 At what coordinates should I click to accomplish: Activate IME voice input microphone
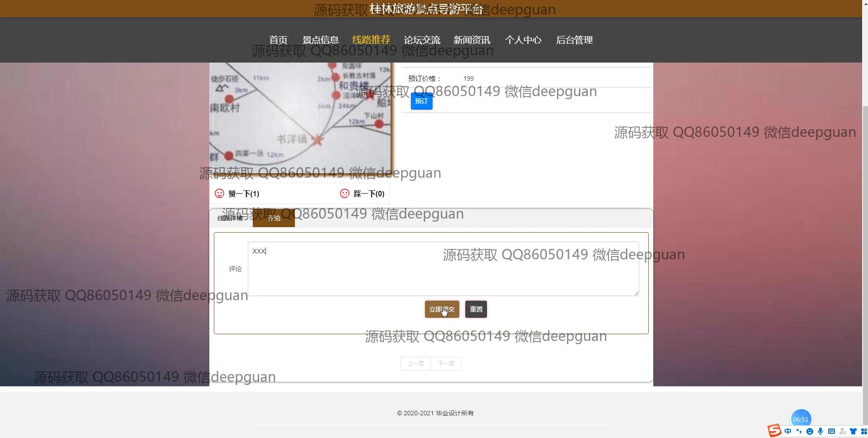[820, 431]
